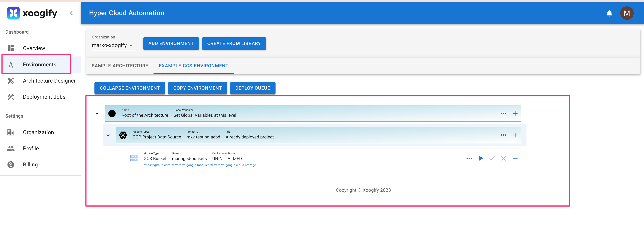Open three-dots menu on GCS Bucket row
Screen dimensions: 644x251
(x=469, y=158)
